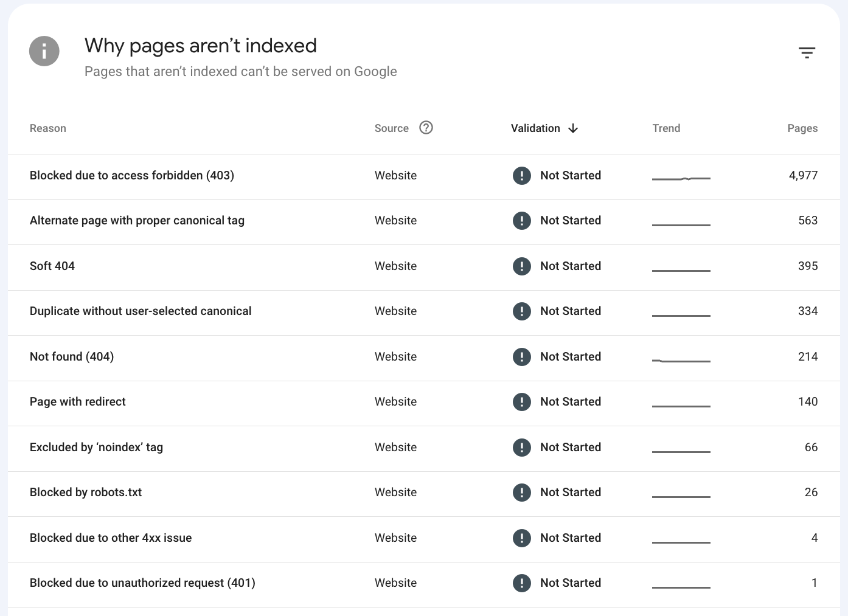Screen dimensions: 848x616
Task: Open Alternate page with proper canonical tag
Action: click(x=137, y=221)
